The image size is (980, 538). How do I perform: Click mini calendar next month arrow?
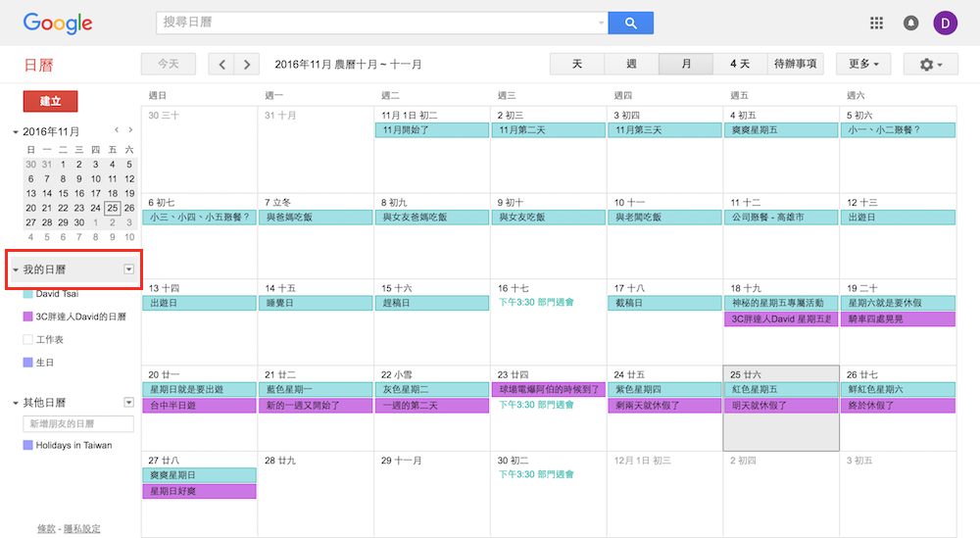pos(130,129)
